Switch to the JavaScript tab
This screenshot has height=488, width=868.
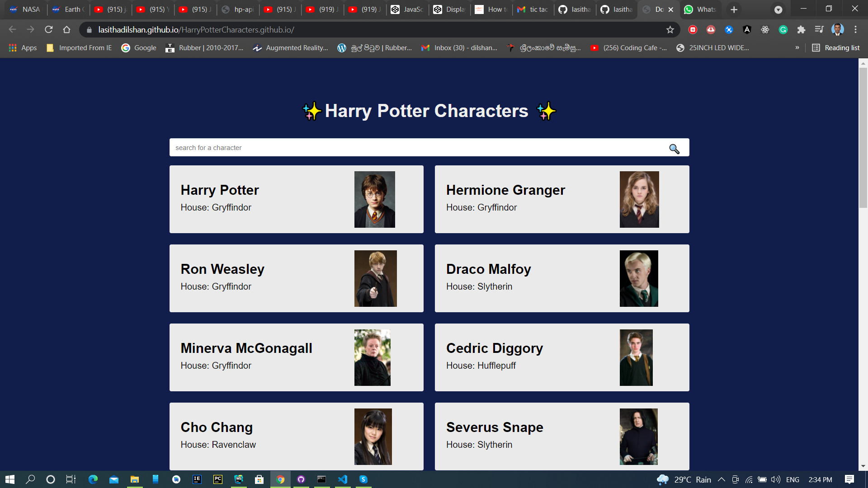407,9
